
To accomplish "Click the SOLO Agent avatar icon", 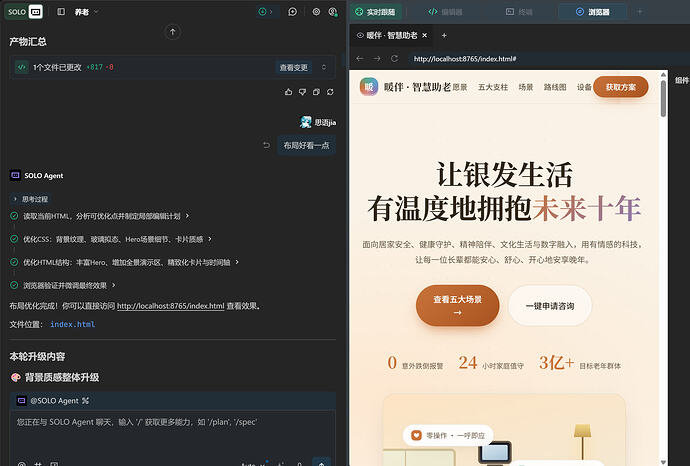I will click(x=15, y=175).
